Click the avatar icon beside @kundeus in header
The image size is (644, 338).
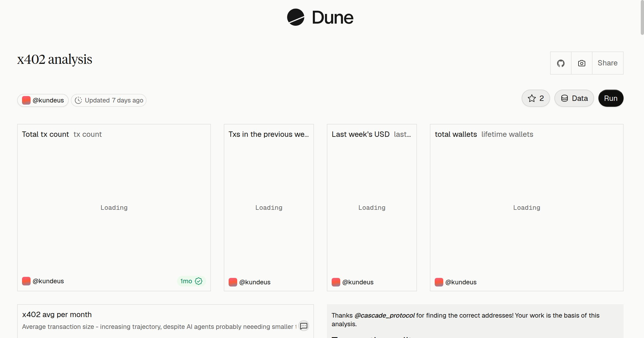coord(26,100)
